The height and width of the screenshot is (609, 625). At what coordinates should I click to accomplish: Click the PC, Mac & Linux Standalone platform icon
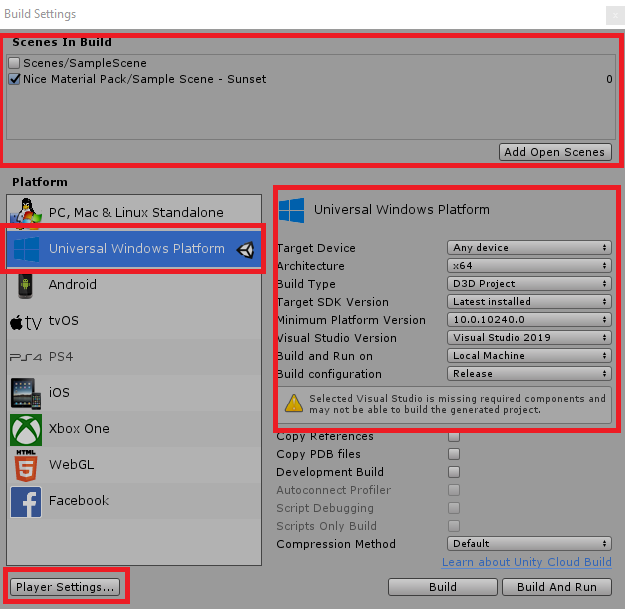pos(26,213)
